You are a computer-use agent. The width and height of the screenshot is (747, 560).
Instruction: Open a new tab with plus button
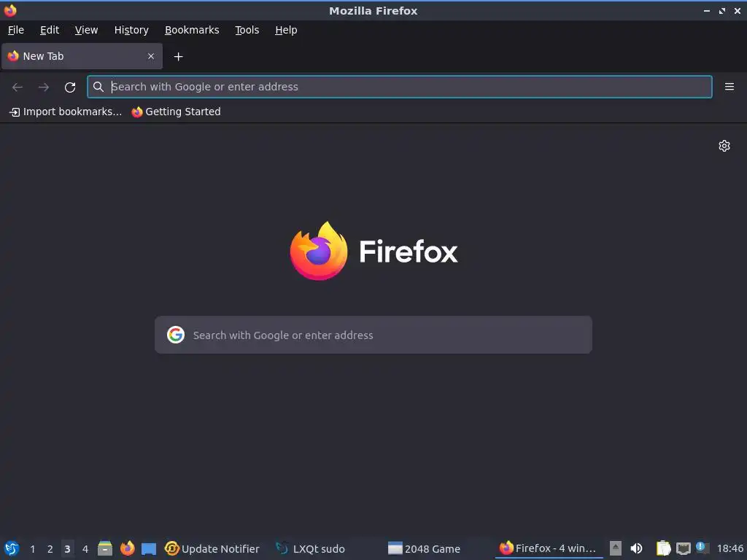click(x=178, y=57)
